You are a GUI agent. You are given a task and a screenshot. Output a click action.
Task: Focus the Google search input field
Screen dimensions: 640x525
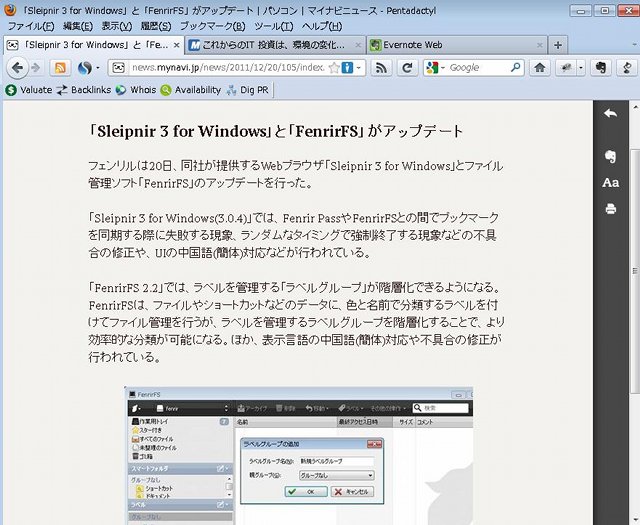pos(478,68)
